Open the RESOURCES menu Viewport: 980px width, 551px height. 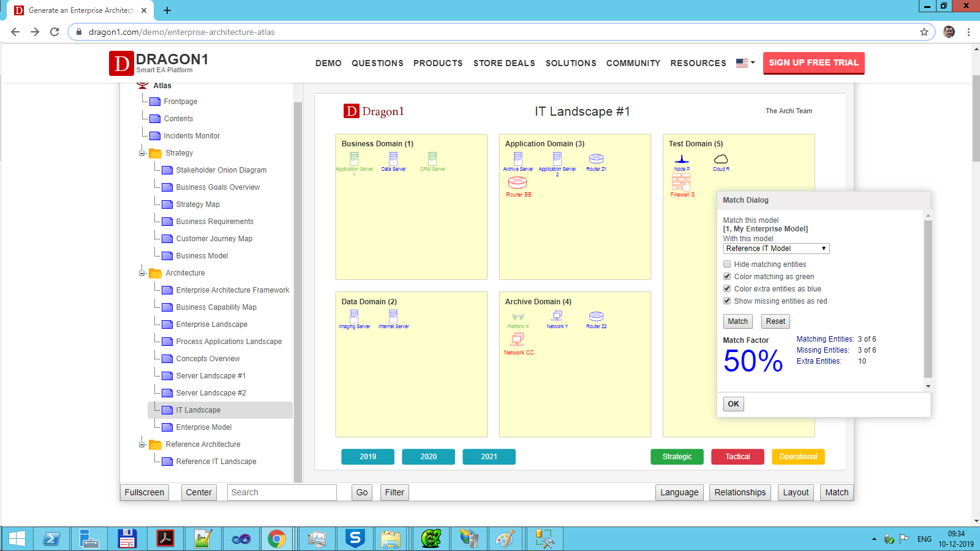click(x=698, y=63)
